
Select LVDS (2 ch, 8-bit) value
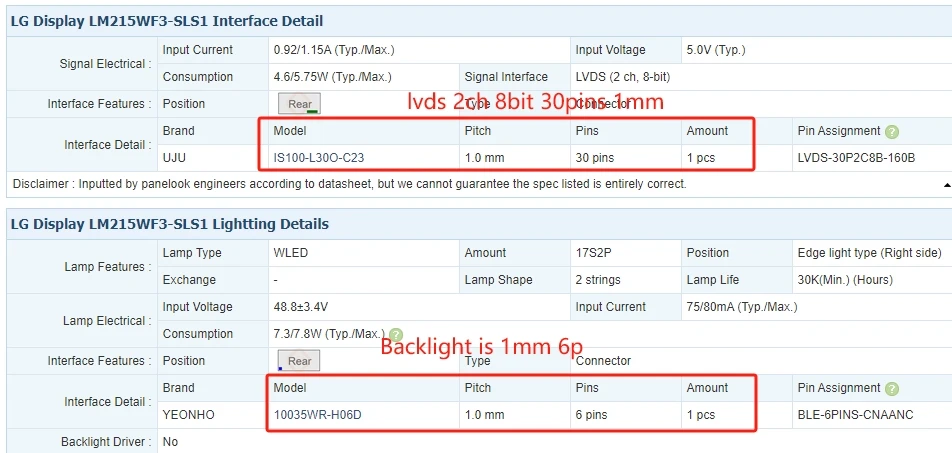(623, 77)
